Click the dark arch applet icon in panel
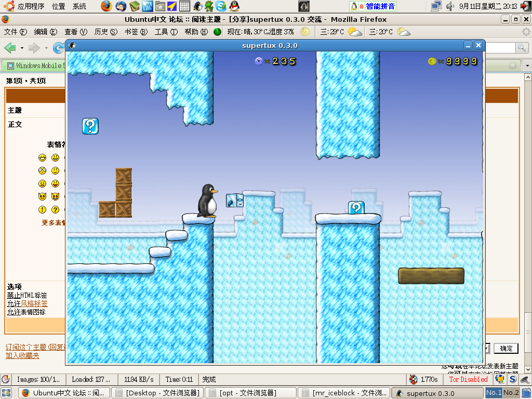 (303, 6)
